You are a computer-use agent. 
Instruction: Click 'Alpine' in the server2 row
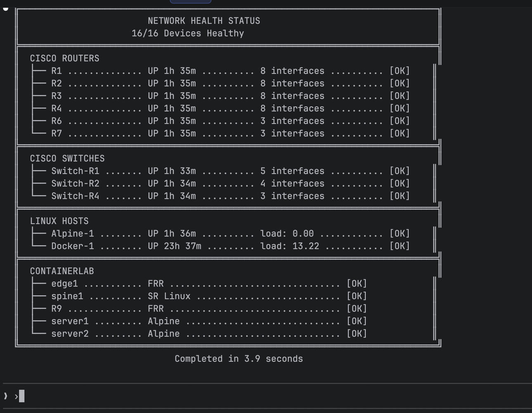point(164,334)
